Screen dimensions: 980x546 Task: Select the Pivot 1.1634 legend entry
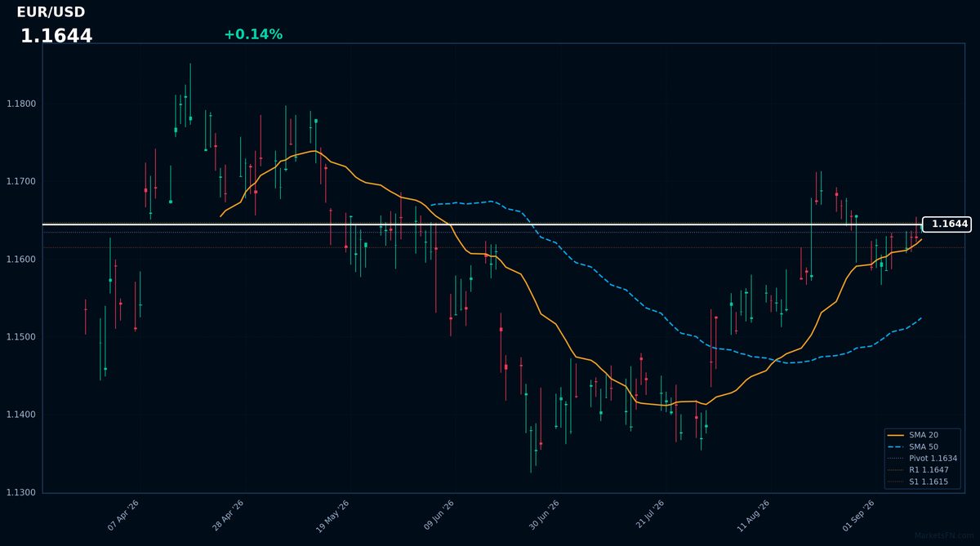pos(922,459)
